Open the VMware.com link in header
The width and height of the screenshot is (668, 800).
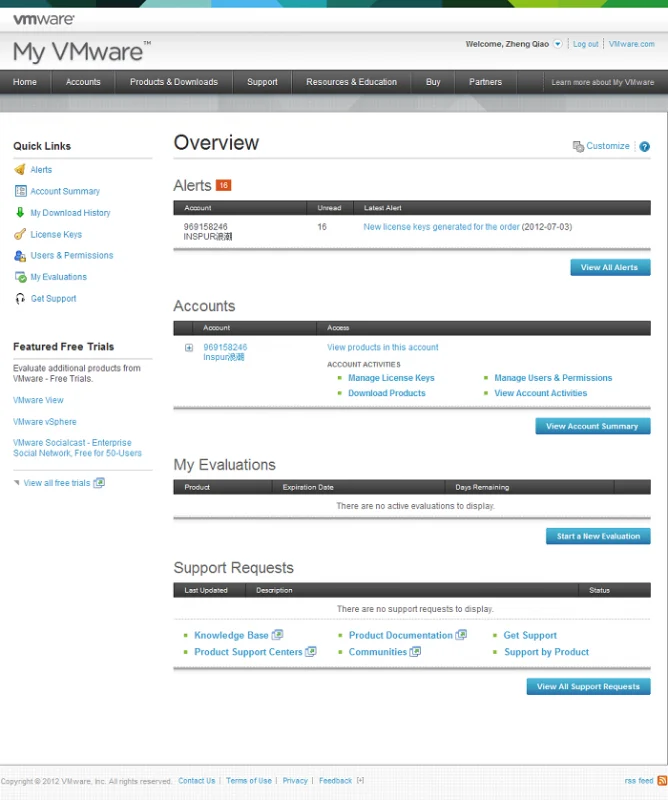coord(631,44)
